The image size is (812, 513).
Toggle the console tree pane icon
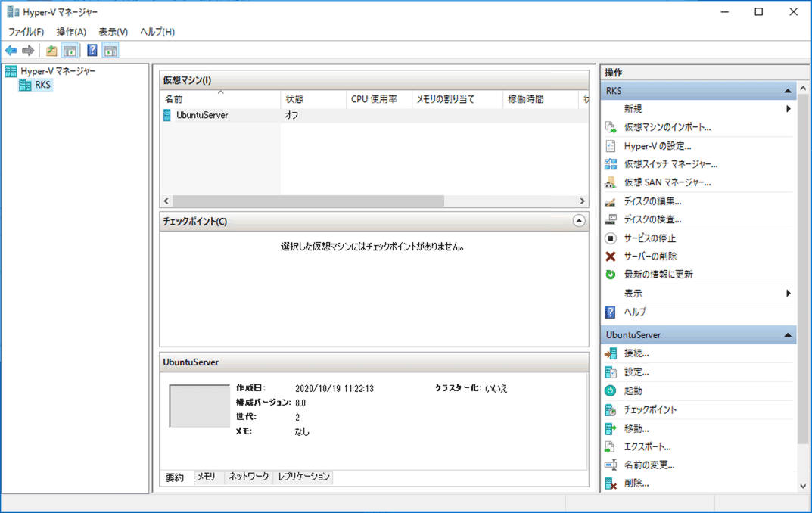coord(70,50)
